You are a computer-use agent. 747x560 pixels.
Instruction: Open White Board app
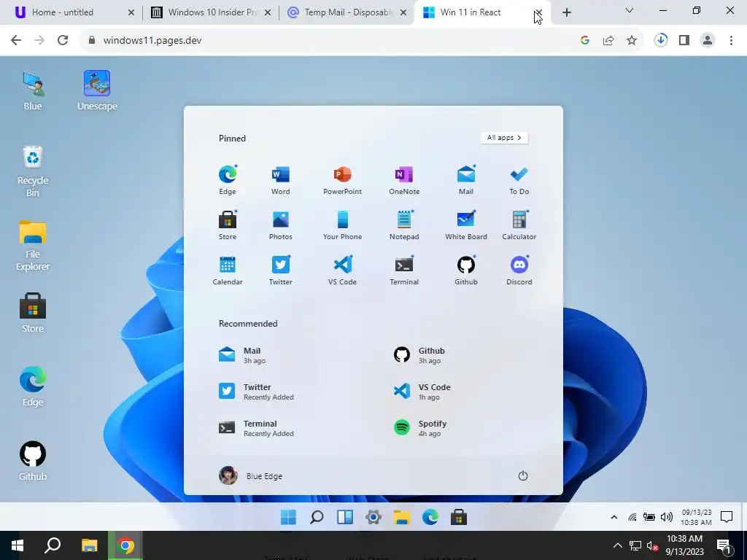tap(466, 225)
